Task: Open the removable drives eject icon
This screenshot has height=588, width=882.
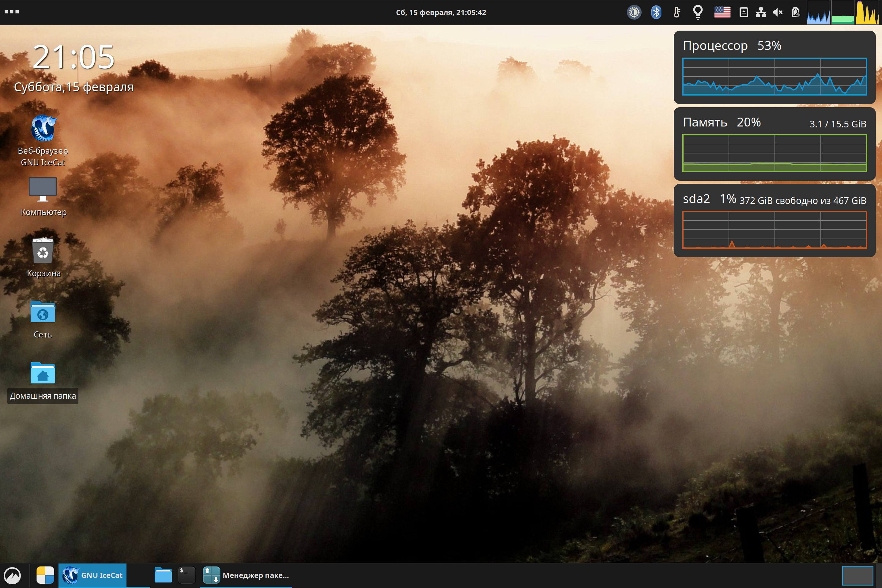Action: [x=744, y=12]
